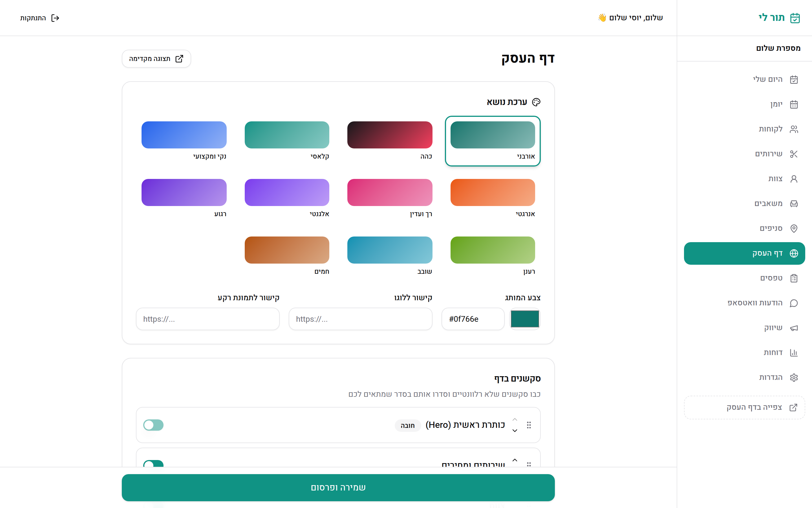Viewport: 812px width, 508px height.
Task: Pick the חמים brown theme
Action: (x=287, y=256)
